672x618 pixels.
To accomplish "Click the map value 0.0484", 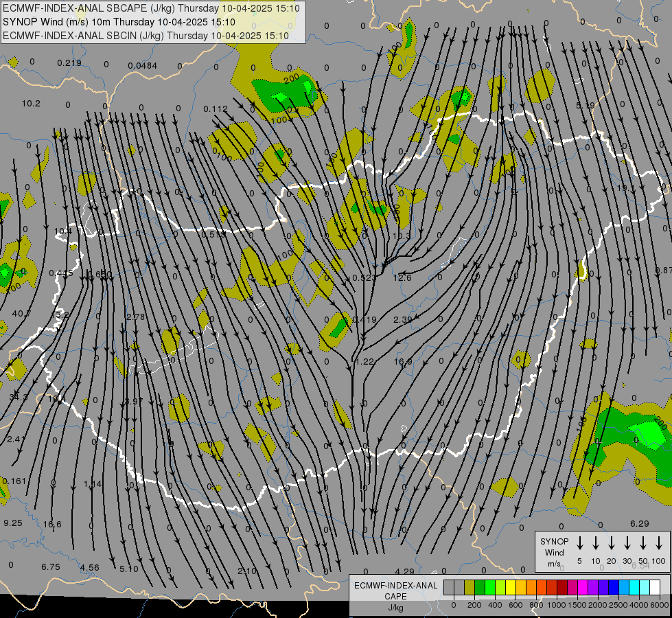I will [142, 66].
